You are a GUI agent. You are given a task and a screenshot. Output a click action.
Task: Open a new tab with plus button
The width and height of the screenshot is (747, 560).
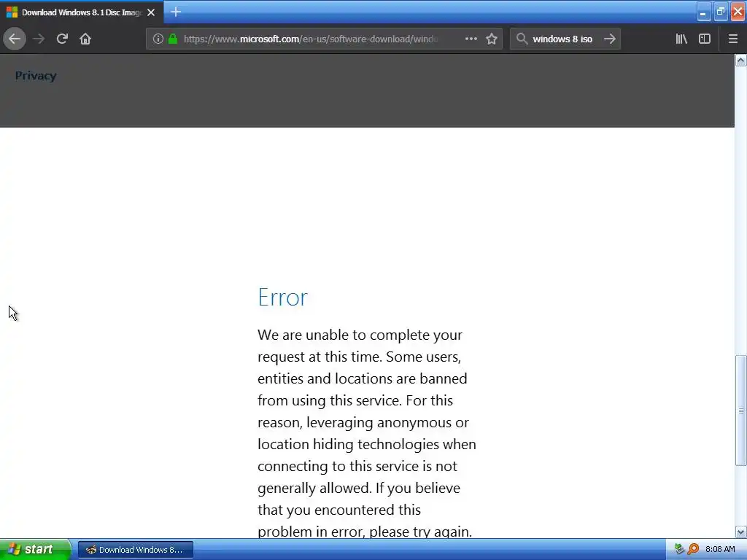coord(176,12)
